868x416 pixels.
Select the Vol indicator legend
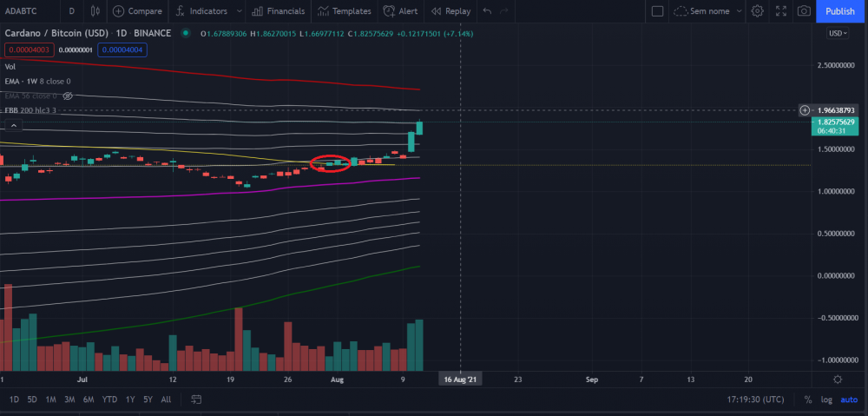(10, 67)
